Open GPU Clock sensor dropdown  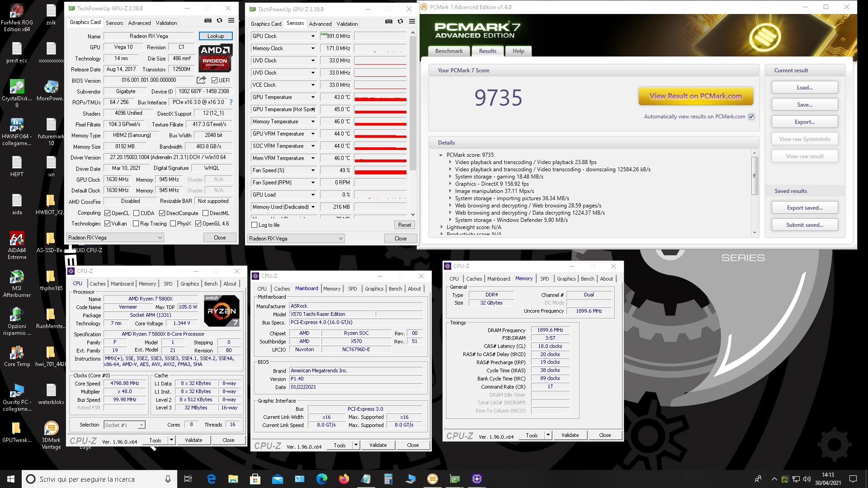pyautogui.click(x=313, y=36)
